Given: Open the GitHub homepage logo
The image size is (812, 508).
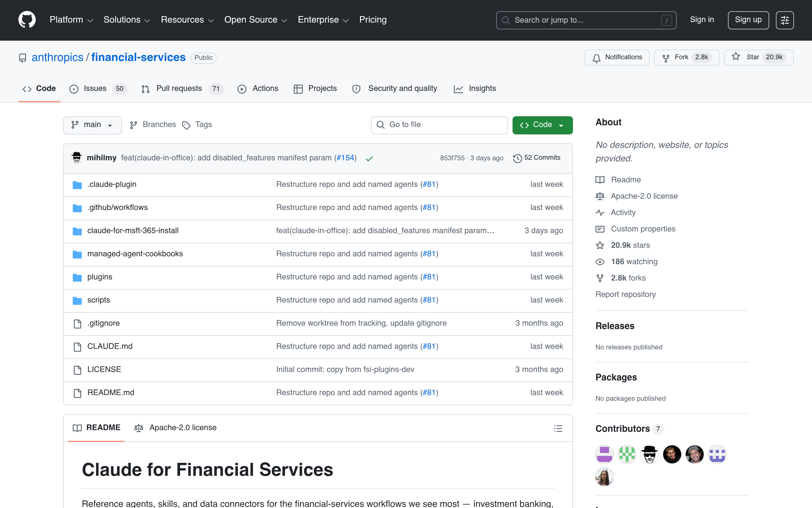Looking at the screenshot, I should [27, 20].
